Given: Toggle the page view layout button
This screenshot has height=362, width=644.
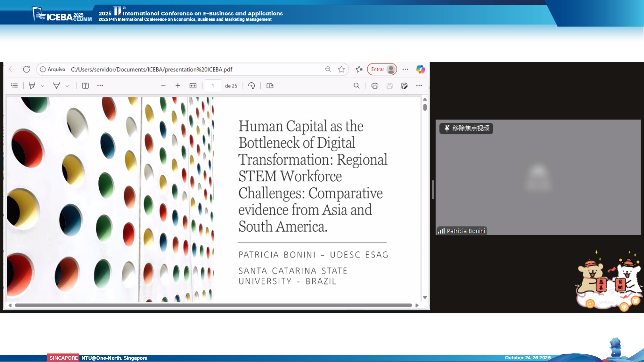Looking at the screenshot, I should [x=270, y=86].
